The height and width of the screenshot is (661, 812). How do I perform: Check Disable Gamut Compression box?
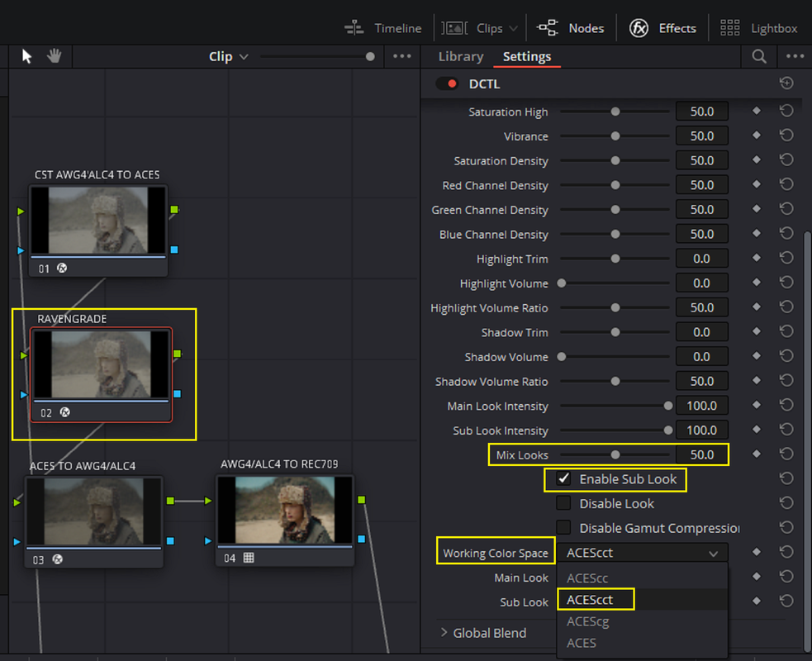click(563, 528)
